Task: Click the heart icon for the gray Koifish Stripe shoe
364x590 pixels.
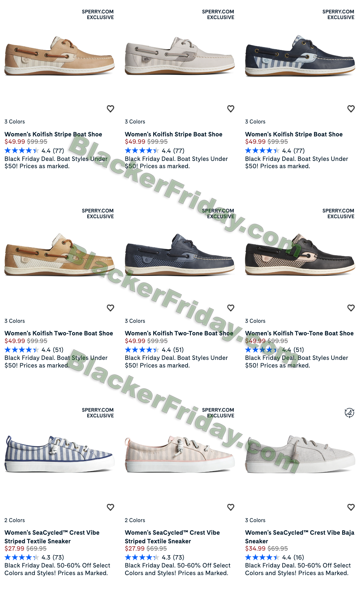Action: click(231, 109)
